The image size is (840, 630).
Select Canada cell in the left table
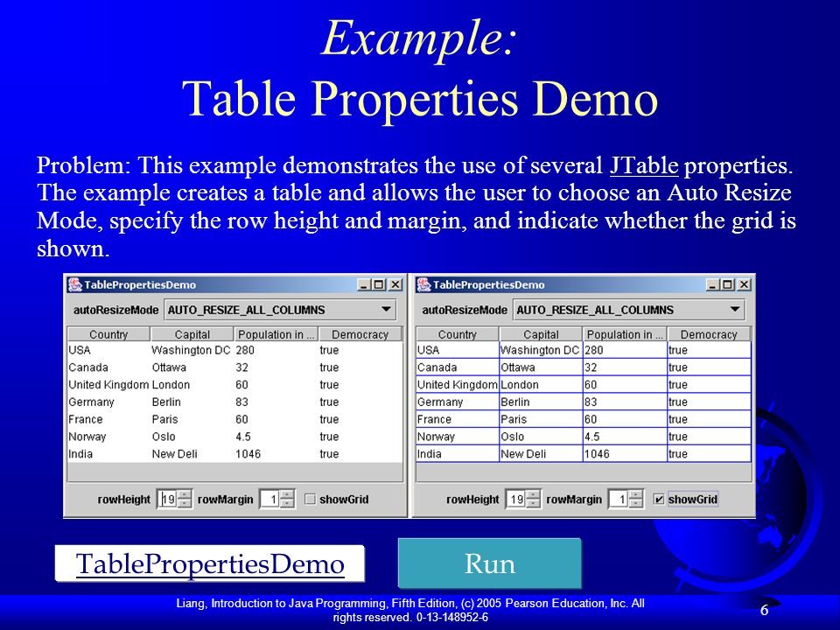click(x=108, y=367)
